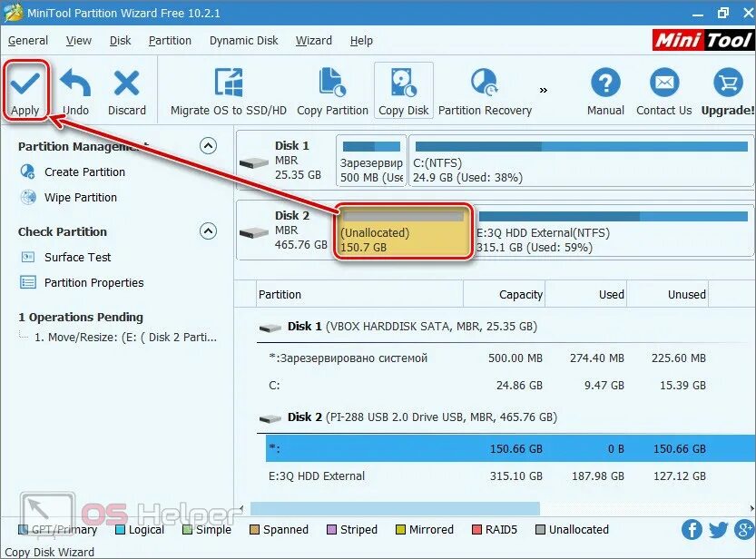Collapse the Check Partition section
Image resolution: width=756 pixels, height=559 pixels.
coord(208,230)
